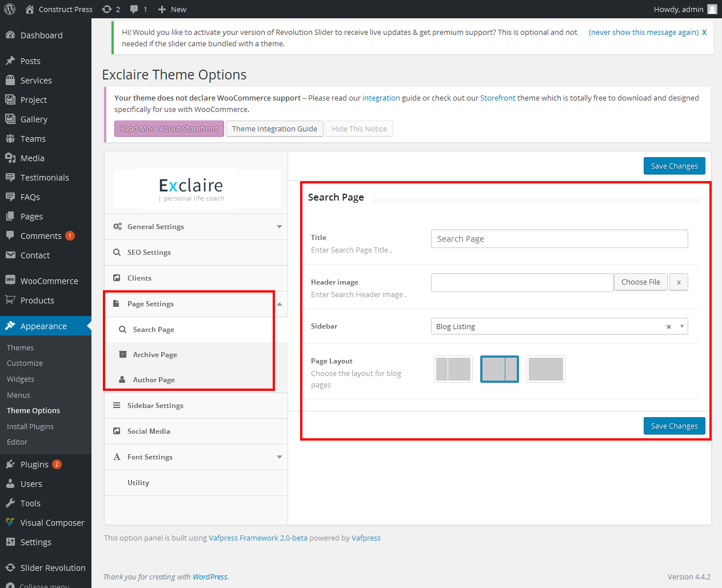Open the updates icon in admin bar
The image size is (722, 588).
tap(107, 9)
